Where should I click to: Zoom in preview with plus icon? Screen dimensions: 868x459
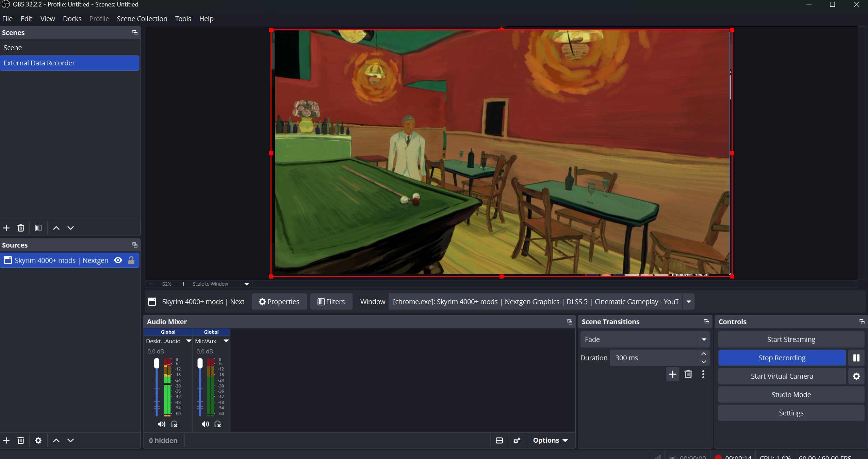[183, 284]
